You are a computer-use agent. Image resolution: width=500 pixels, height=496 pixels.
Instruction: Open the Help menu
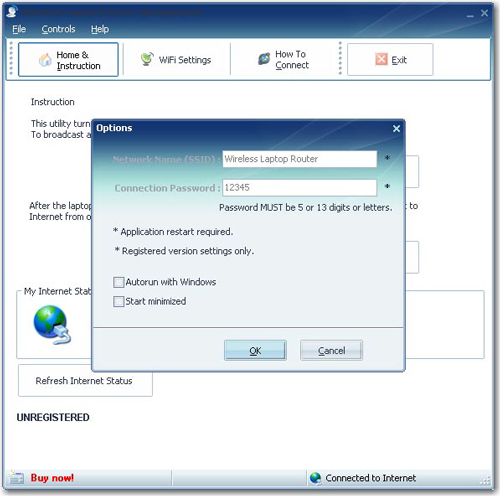(x=100, y=29)
